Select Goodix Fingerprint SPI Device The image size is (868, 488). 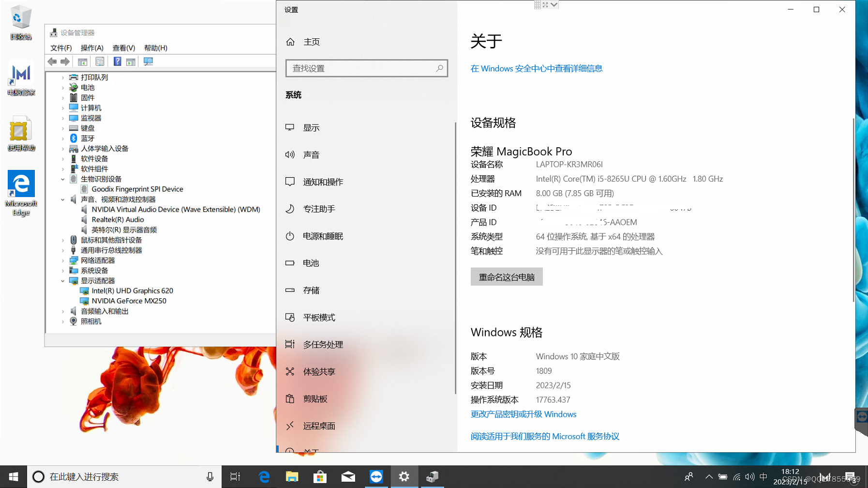[x=137, y=189]
